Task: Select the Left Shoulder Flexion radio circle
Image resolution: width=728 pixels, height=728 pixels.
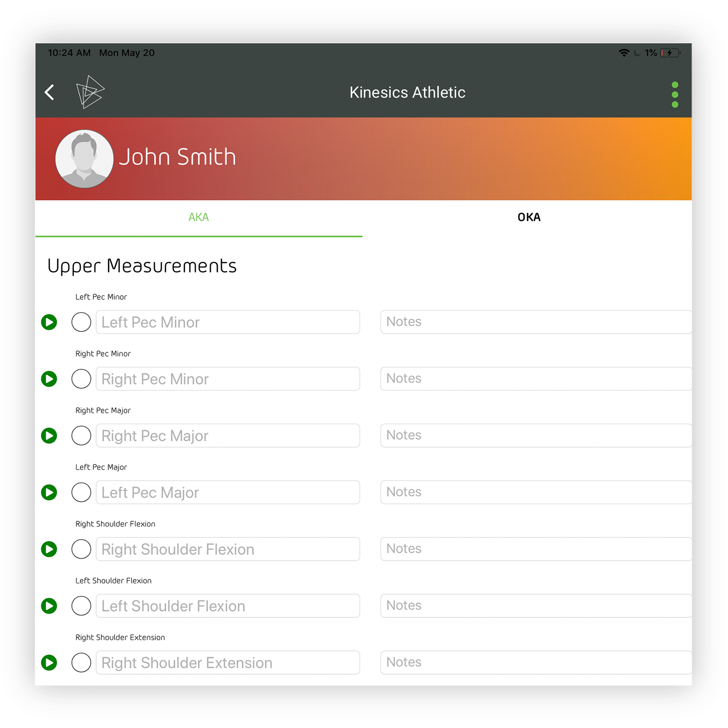Action: coord(81,606)
